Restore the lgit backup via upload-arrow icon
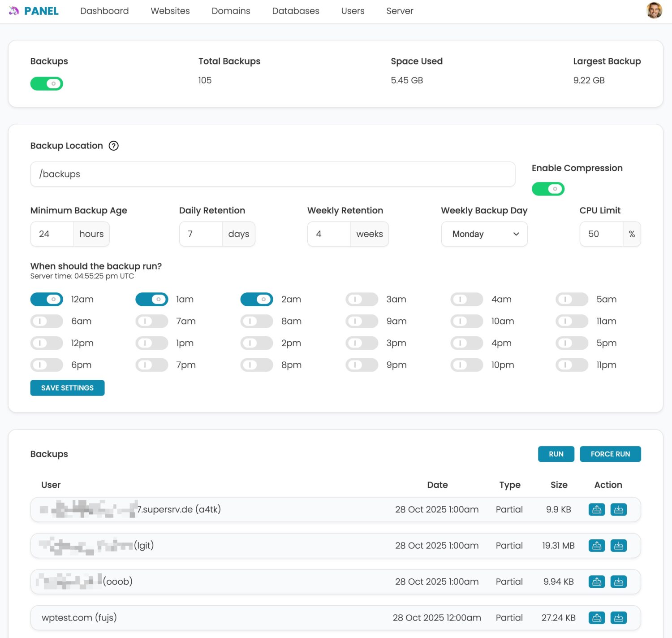Image resolution: width=672 pixels, height=638 pixels. pyautogui.click(x=596, y=546)
